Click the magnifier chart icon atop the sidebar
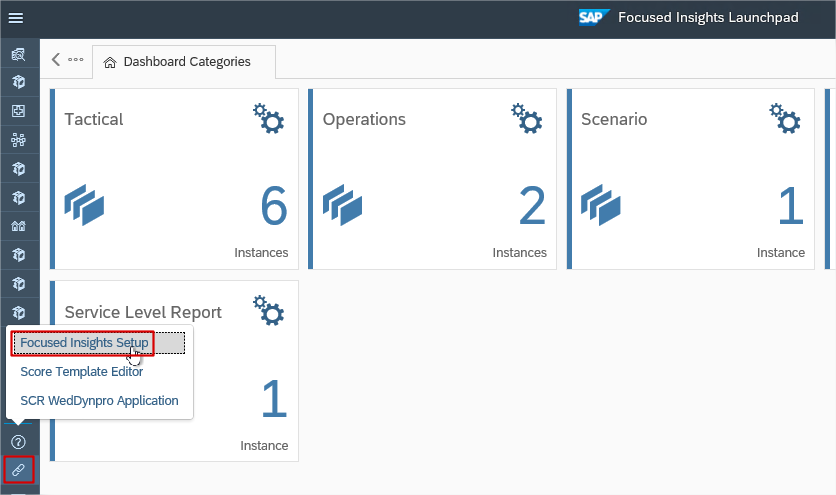Viewport: 836px width, 495px height. pos(18,54)
